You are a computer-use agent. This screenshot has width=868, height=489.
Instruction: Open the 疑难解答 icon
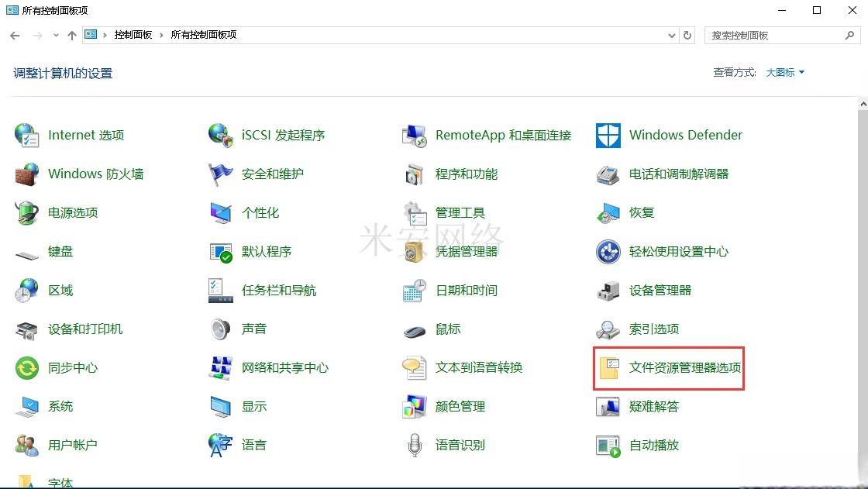608,407
